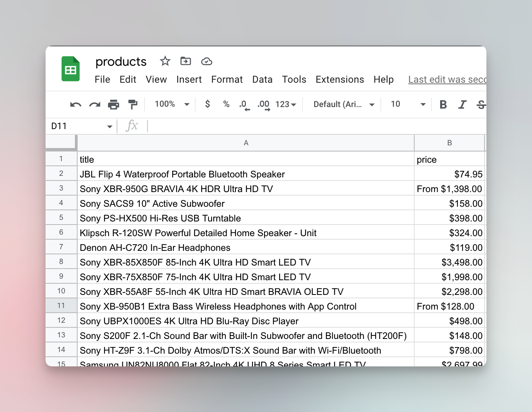
Task: Increase decimal places
Action: point(264,104)
